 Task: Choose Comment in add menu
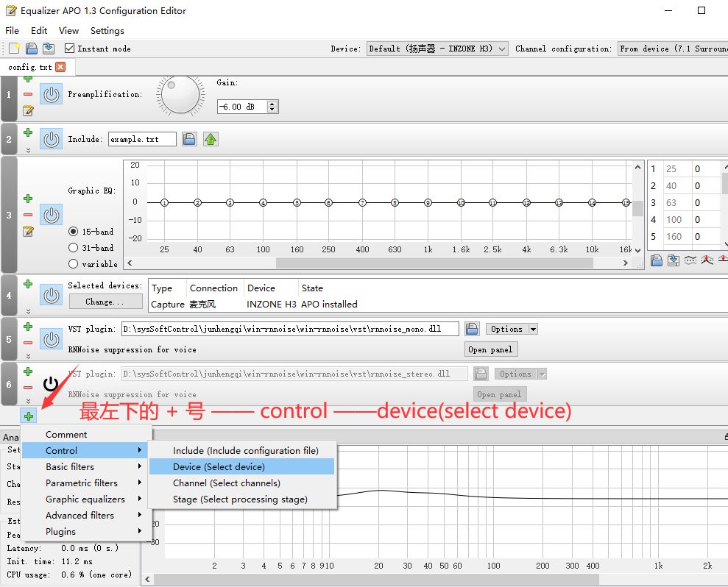point(86,434)
